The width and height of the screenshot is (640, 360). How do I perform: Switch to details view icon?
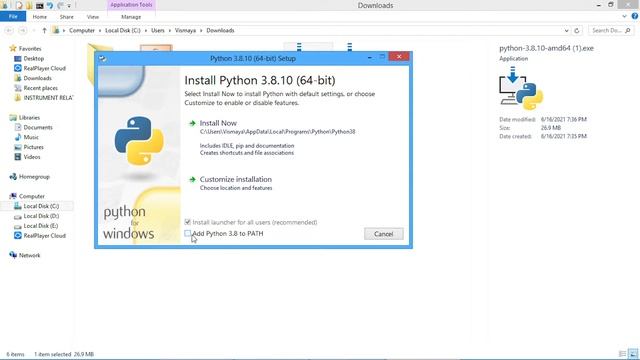tap(622, 354)
